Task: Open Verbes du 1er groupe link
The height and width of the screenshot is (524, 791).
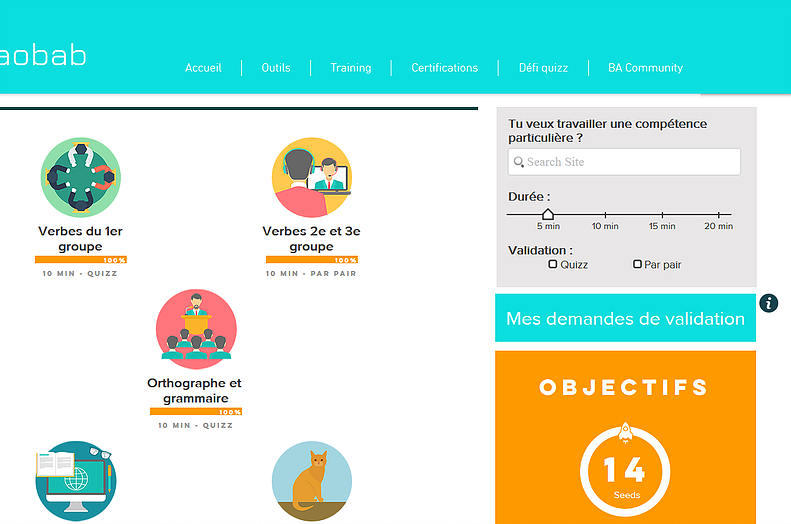Action: (x=81, y=238)
